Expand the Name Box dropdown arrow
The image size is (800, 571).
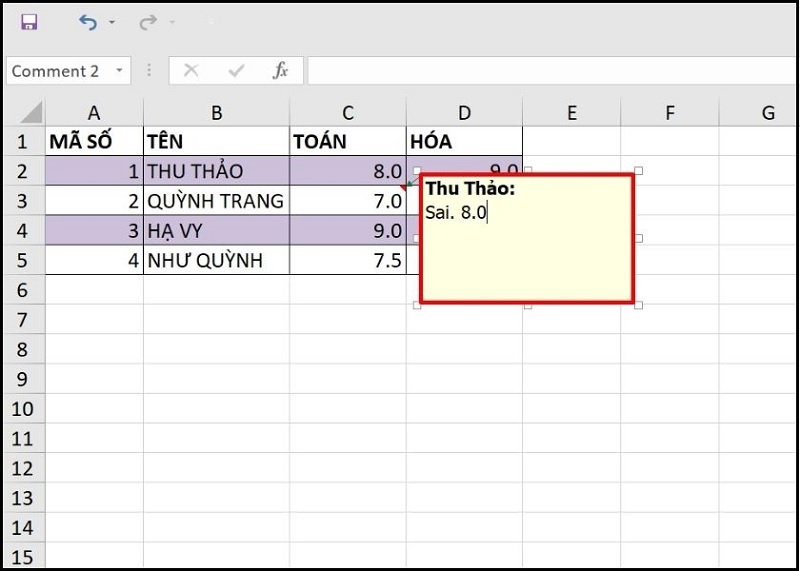pos(120,71)
